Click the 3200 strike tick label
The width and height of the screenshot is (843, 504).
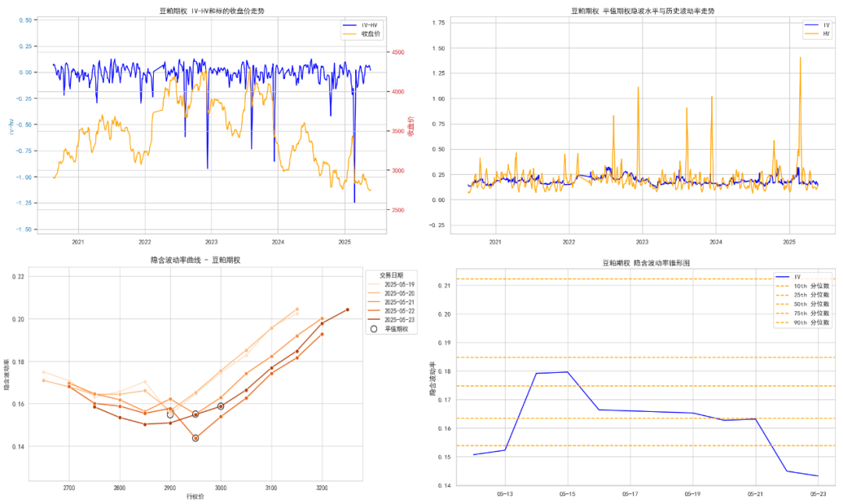[322, 488]
